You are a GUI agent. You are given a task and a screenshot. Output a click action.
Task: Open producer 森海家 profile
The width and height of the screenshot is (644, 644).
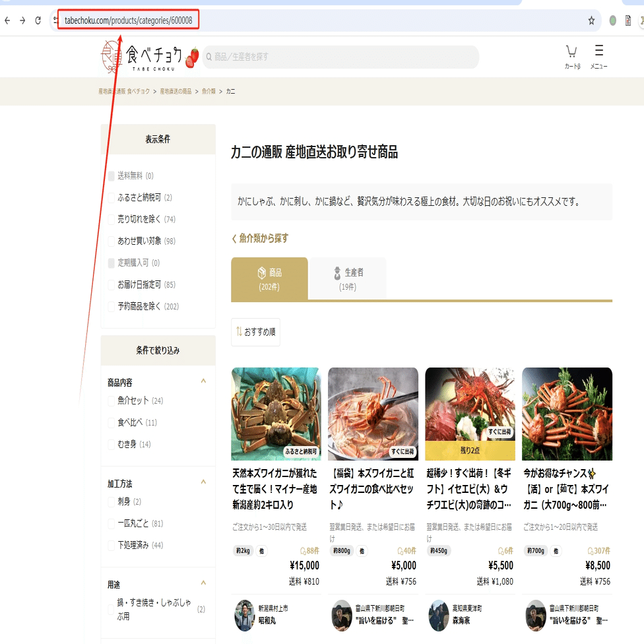(x=461, y=621)
